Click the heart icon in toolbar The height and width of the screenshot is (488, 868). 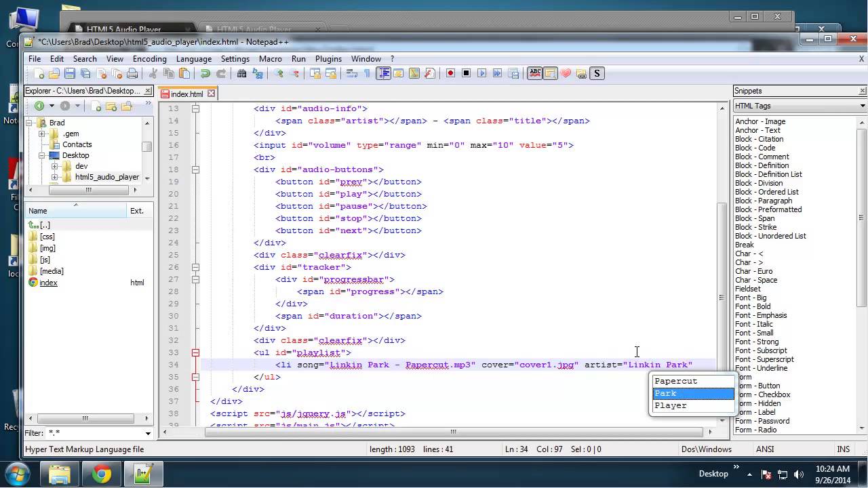pyautogui.click(x=566, y=73)
